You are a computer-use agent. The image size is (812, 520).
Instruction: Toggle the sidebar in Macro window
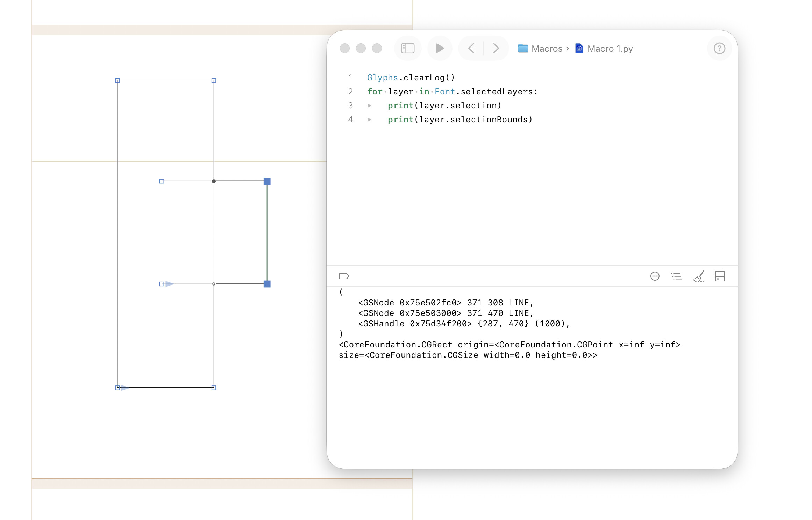407,48
